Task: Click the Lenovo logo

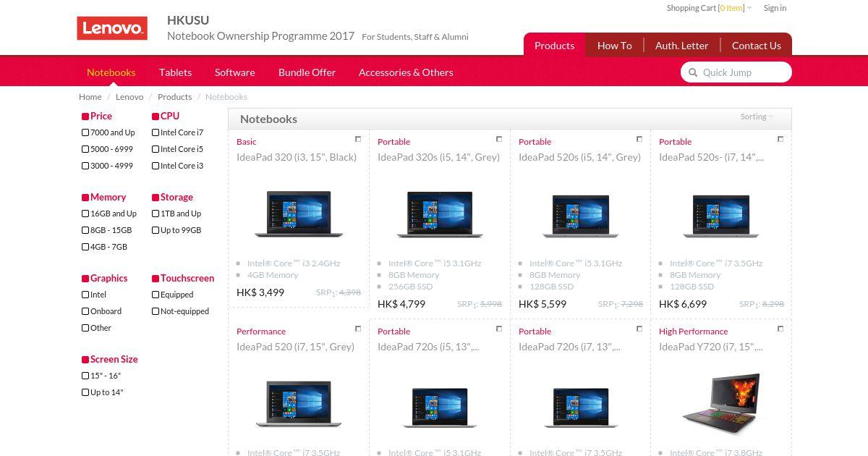Action: [x=112, y=28]
